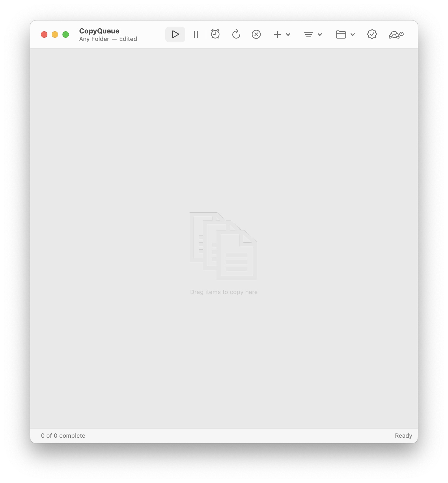The image size is (448, 483).
Task: Minimize the window with the yellow button
Action: point(55,34)
